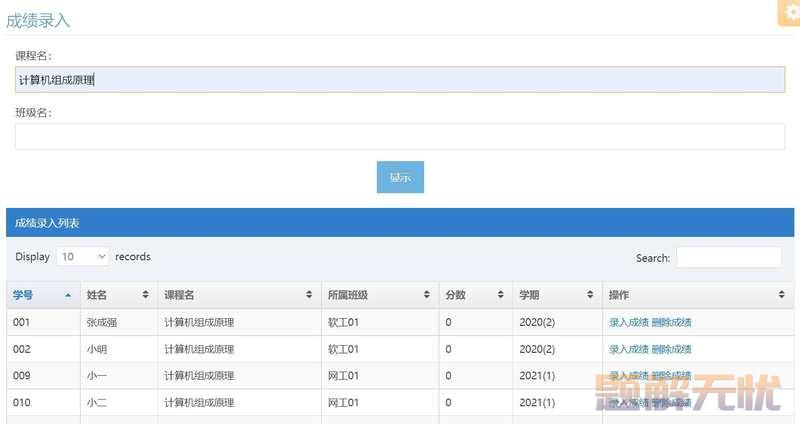Select the name cell 小二

[97, 403]
